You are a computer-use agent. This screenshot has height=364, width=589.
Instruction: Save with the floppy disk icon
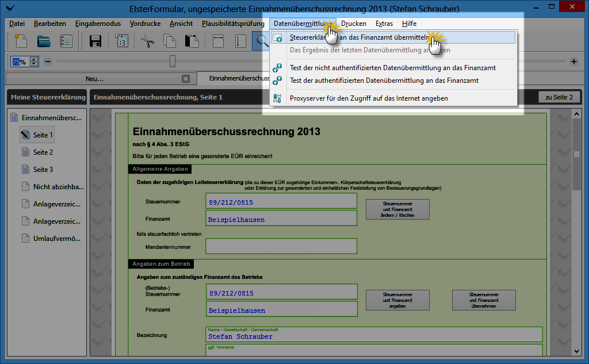click(95, 41)
